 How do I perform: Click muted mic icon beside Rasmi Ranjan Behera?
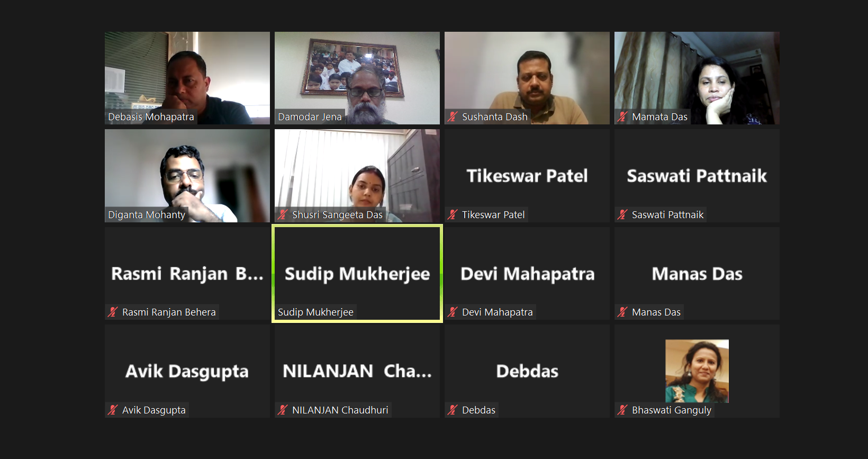tap(113, 312)
